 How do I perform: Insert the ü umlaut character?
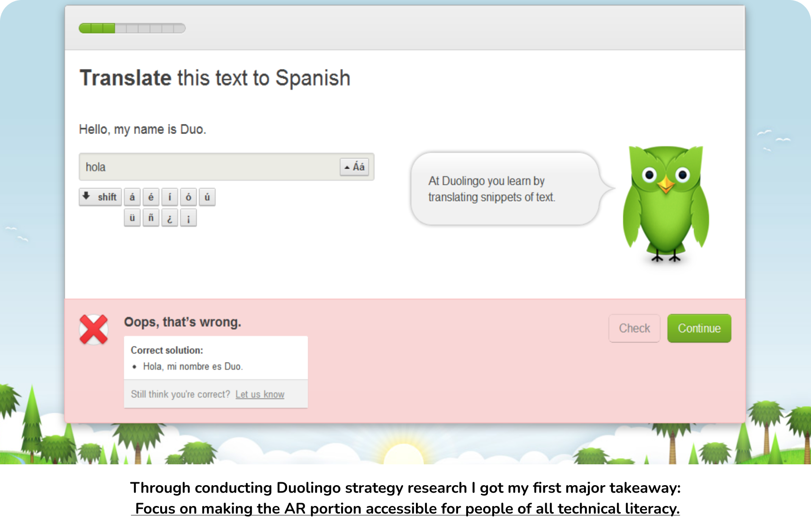[132, 218]
